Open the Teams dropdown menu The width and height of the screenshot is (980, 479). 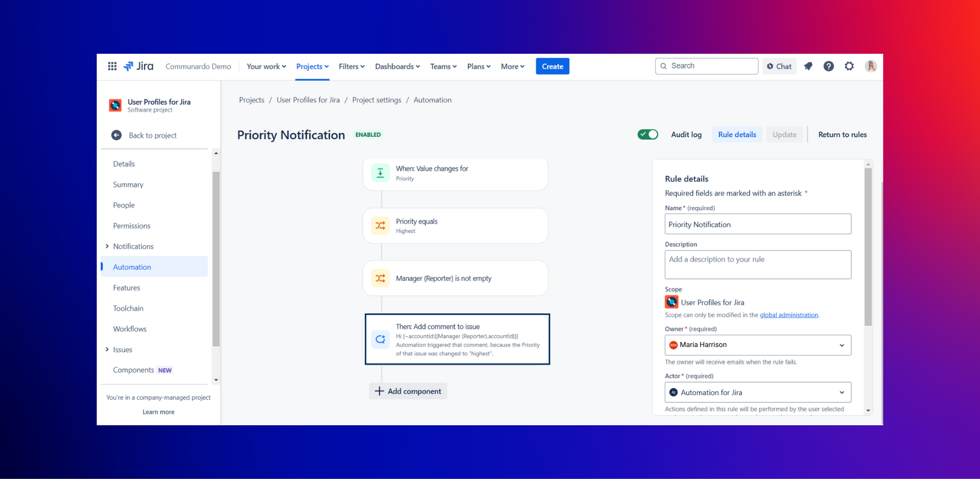(443, 67)
